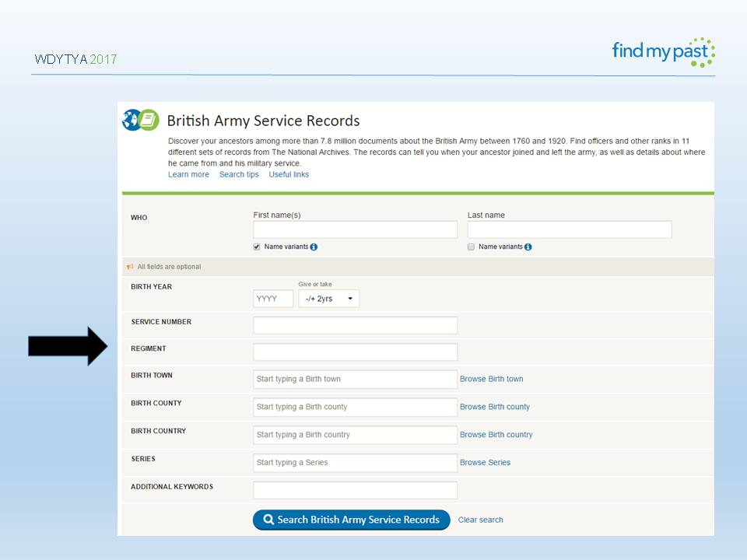Click the globe icon beside the record title

(x=131, y=121)
